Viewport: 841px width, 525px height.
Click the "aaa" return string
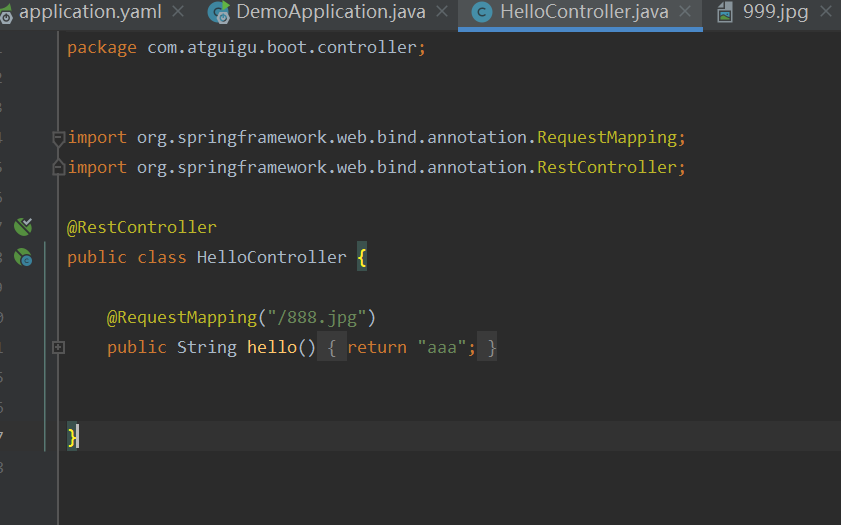pyautogui.click(x=441, y=347)
